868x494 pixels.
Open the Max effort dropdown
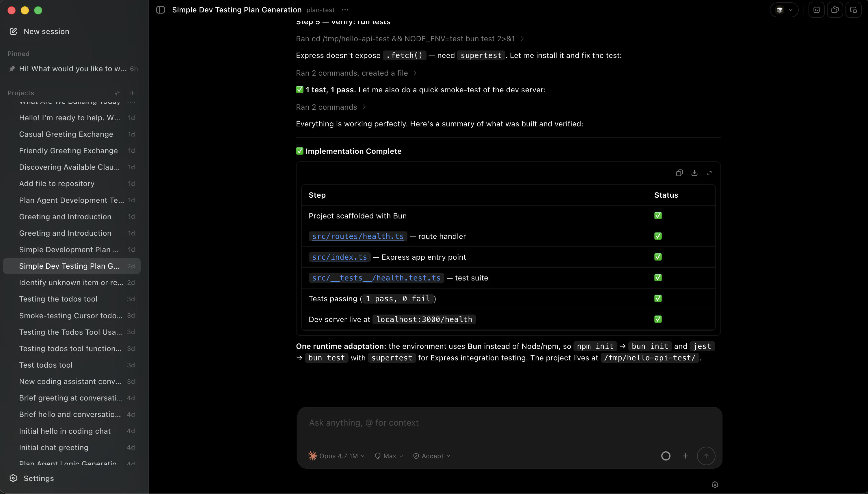pyautogui.click(x=389, y=456)
